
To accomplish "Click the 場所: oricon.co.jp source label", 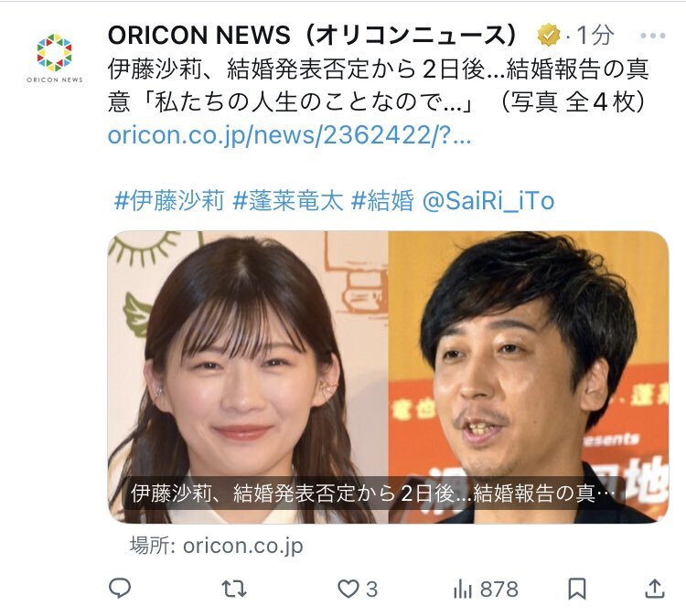I will pos(216,546).
